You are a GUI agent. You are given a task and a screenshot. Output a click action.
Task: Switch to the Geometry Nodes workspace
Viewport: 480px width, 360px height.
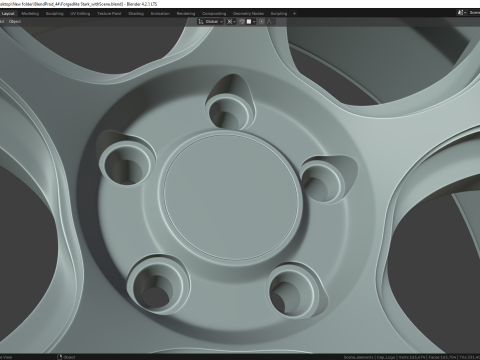click(x=248, y=14)
